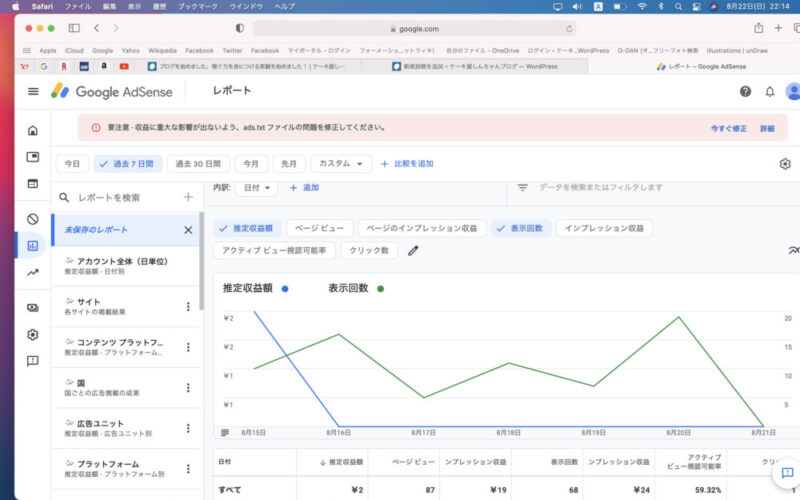800x500 pixels.
Task: Open the notifications bell icon
Action: (x=770, y=91)
